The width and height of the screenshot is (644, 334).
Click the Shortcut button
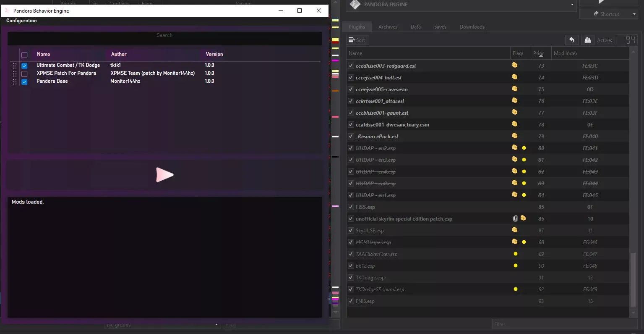click(x=606, y=14)
